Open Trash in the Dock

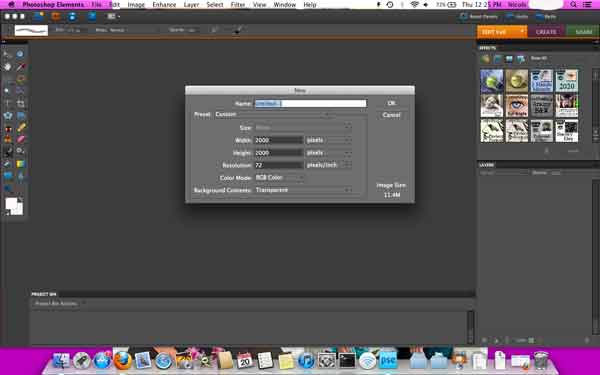point(541,360)
